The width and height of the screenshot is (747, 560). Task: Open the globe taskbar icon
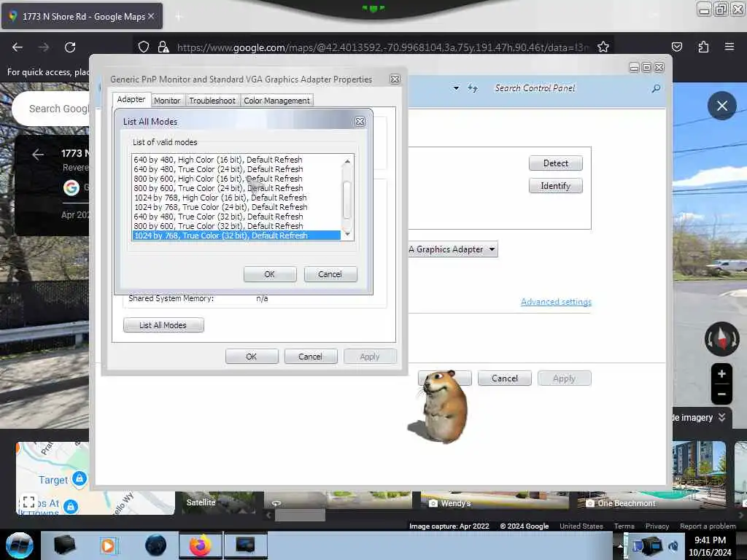pos(156,545)
